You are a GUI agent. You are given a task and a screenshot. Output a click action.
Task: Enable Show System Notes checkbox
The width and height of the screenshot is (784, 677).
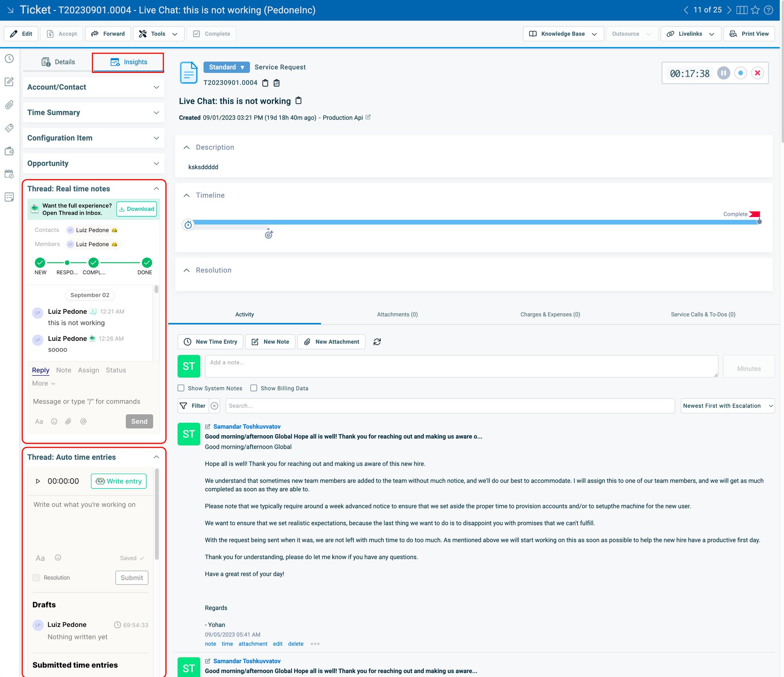click(181, 388)
